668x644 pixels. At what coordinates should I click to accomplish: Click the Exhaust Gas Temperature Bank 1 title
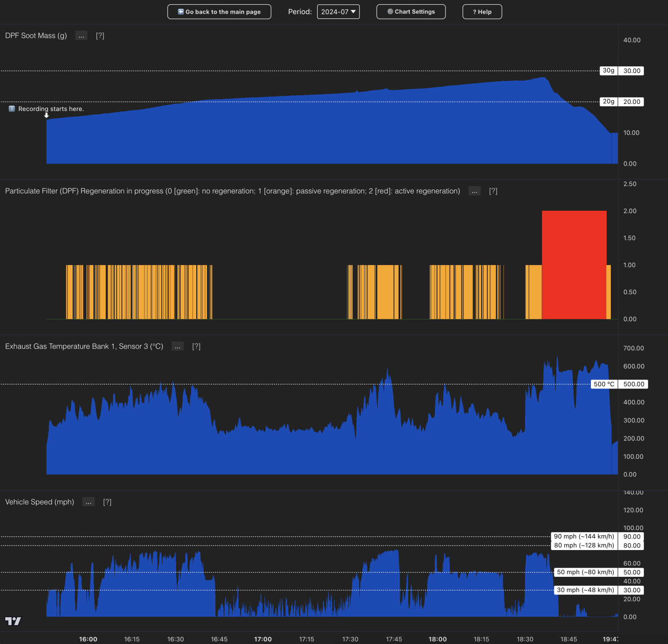coord(84,346)
